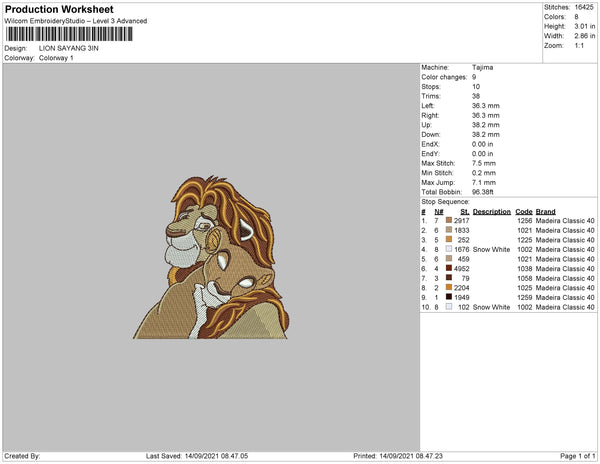
Task: Click code '1038' in the stop sequence
Action: click(525, 269)
